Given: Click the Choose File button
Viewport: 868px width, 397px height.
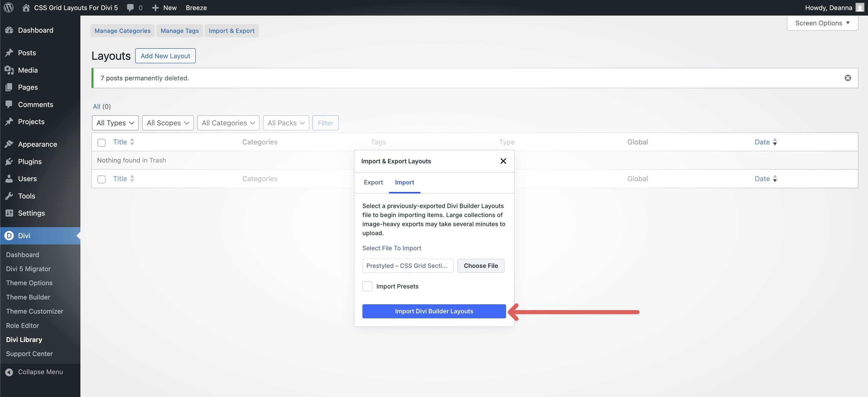Looking at the screenshot, I should [480, 266].
